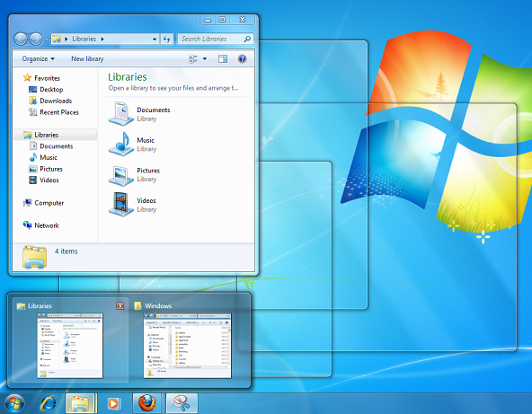Change your view icon
The width and height of the screenshot is (532, 414).
click(193, 59)
